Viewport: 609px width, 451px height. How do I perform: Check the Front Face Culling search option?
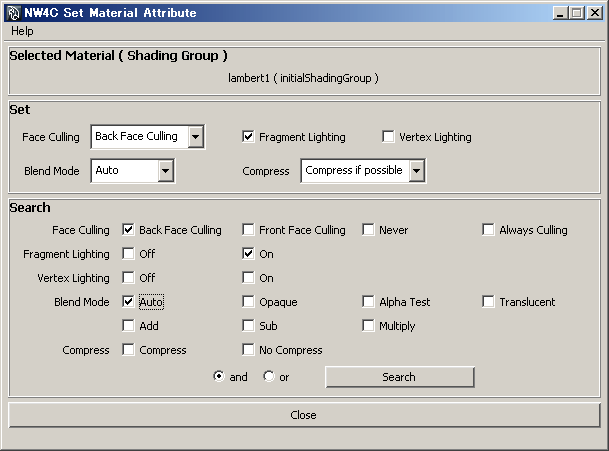click(249, 230)
